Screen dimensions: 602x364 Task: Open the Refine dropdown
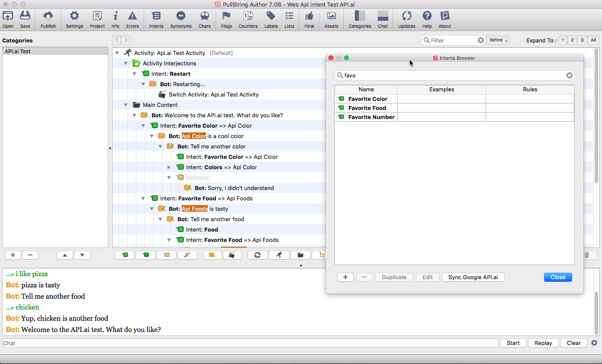pos(498,40)
